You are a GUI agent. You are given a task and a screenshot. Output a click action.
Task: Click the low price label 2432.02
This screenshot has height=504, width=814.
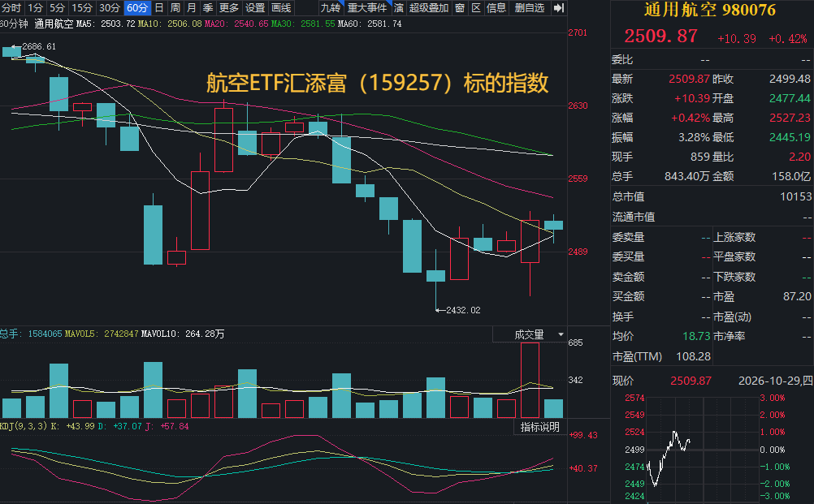[463, 310]
